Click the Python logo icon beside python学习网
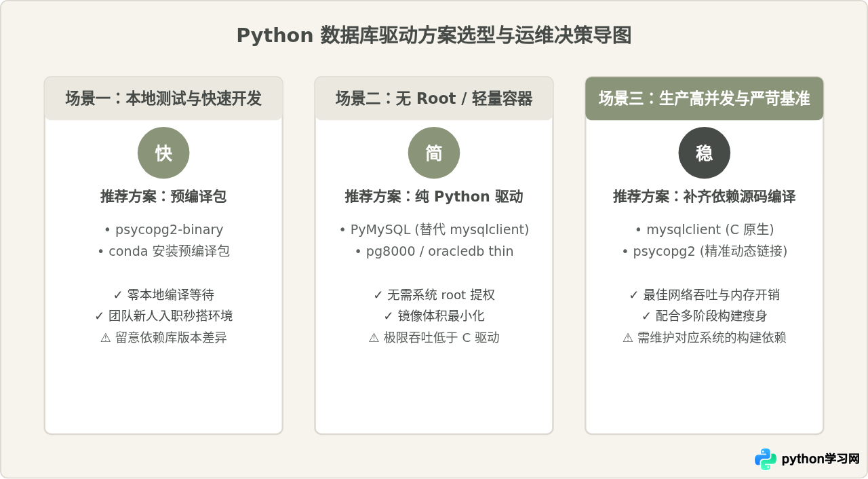This screenshot has width=868, height=479. click(766, 459)
